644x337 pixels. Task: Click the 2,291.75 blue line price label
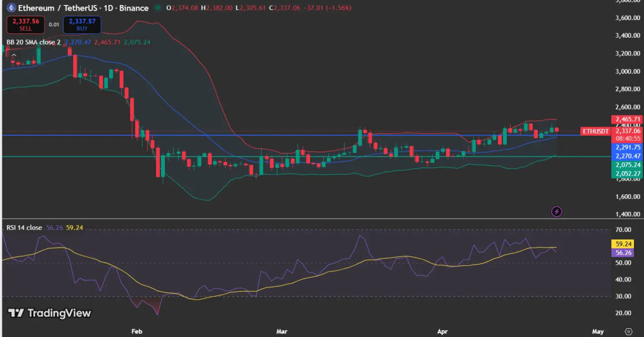pos(627,147)
